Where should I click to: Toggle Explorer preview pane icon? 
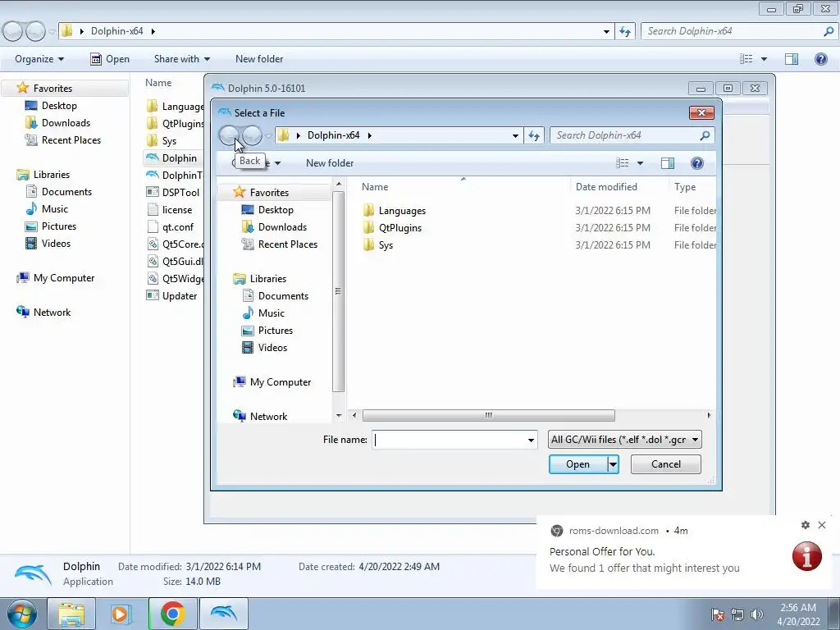click(792, 59)
